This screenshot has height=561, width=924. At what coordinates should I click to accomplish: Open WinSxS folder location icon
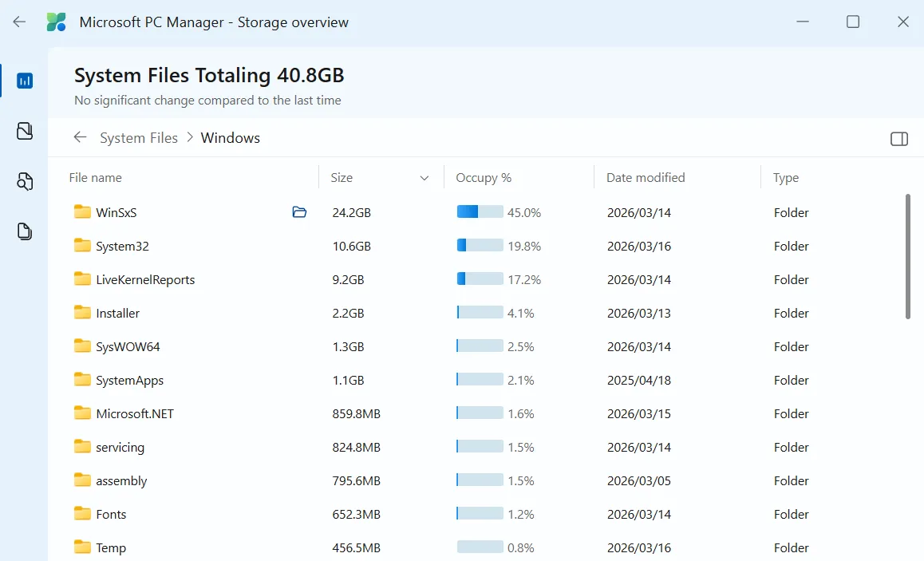click(299, 212)
